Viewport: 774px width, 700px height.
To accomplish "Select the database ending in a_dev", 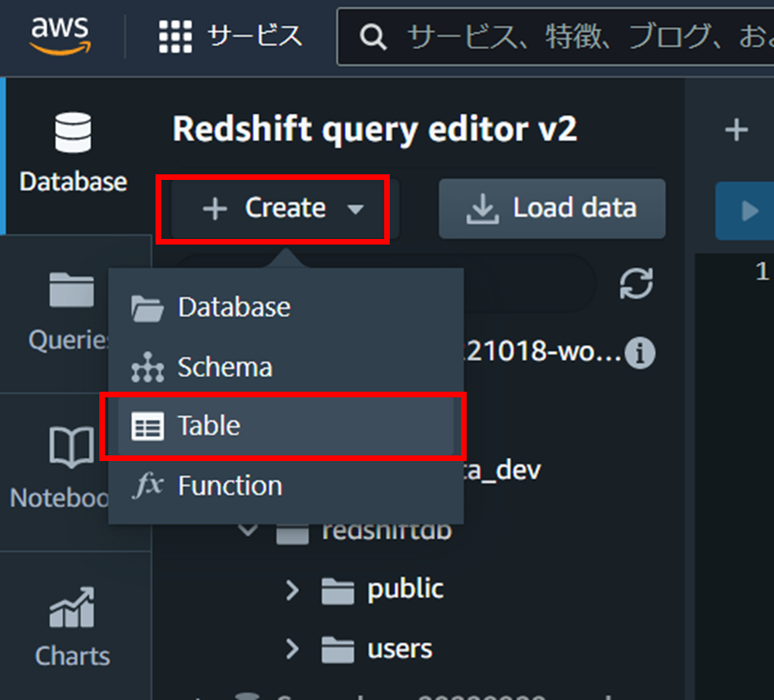I will tap(502, 470).
